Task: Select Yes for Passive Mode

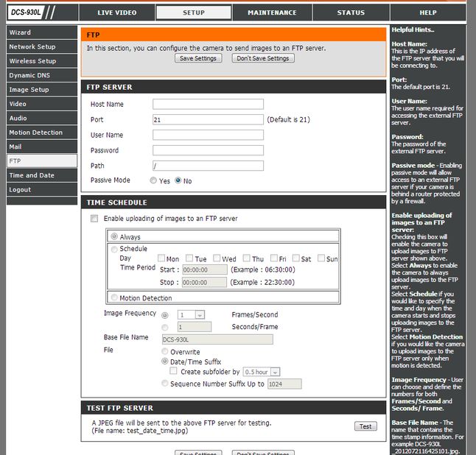Action: (153, 180)
